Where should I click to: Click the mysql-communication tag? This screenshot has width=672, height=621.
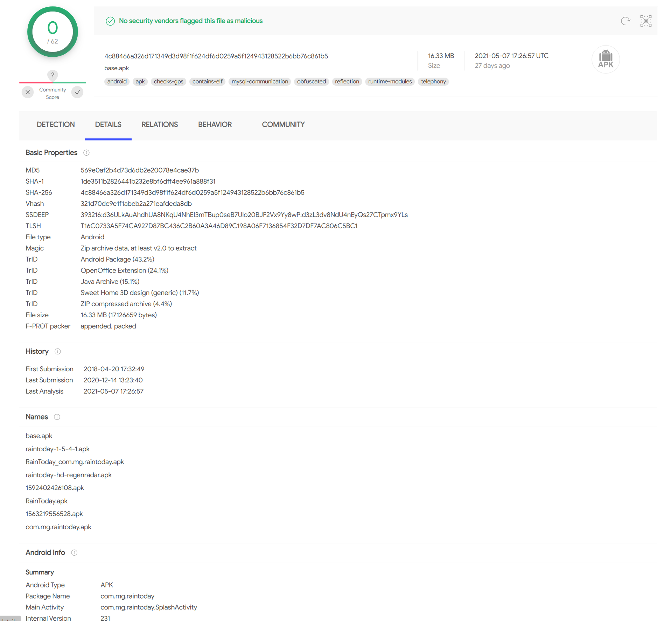pyautogui.click(x=260, y=82)
